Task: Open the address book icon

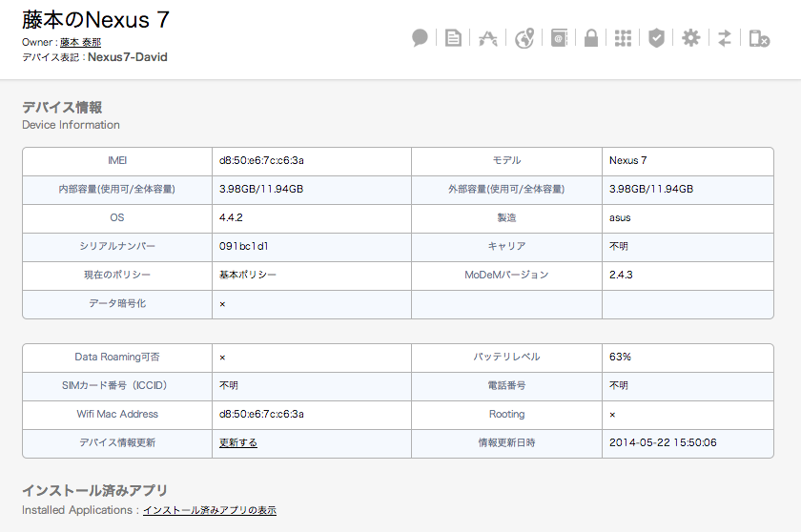Action: [x=559, y=38]
